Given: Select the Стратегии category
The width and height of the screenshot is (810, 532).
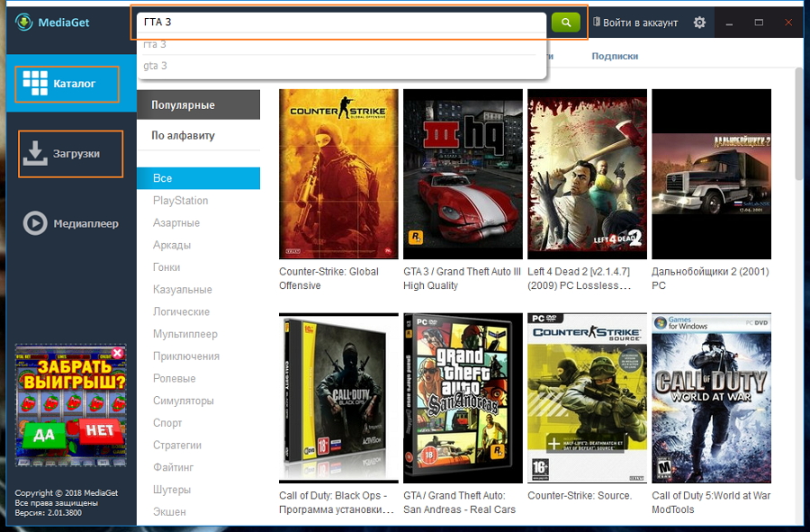Looking at the screenshot, I should point(177,445).
